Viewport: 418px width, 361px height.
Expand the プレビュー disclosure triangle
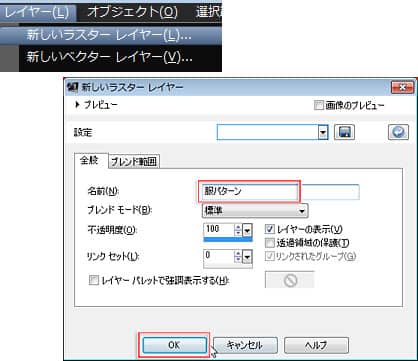coord(77,105)
